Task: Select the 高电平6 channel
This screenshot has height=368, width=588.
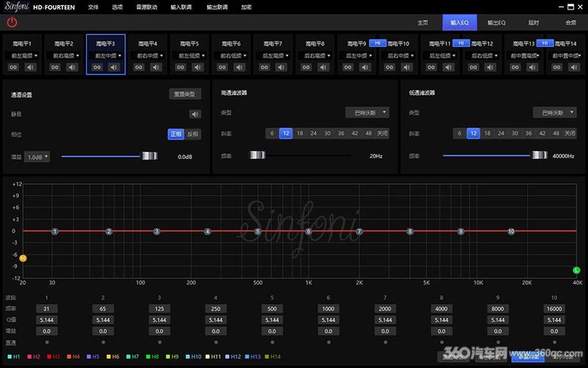Action: (231, 43)
